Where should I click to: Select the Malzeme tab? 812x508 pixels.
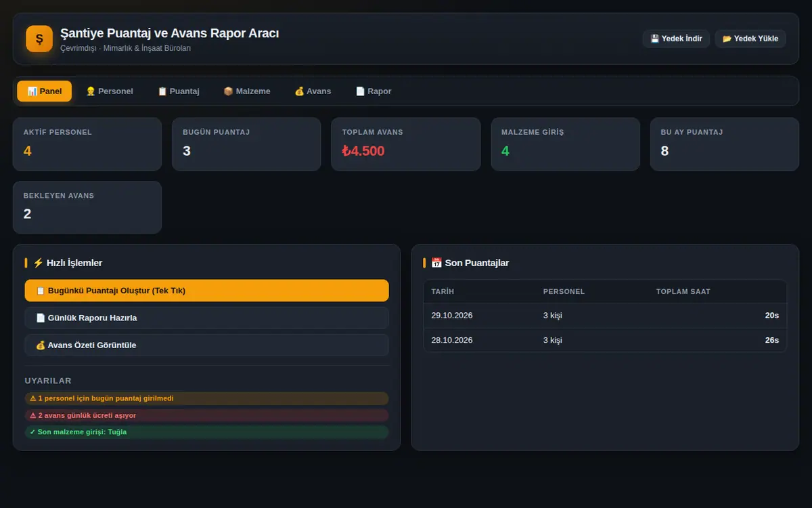pyautogui.click(x=247, y=91)
